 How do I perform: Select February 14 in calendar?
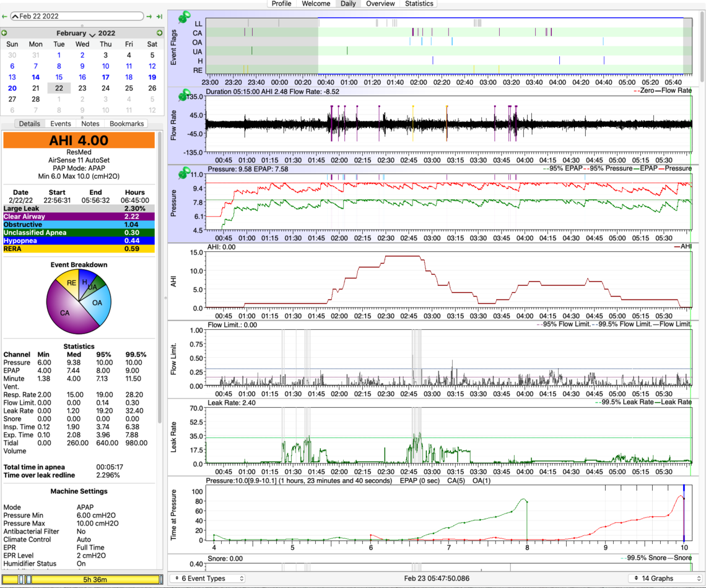[x=35, y=77]
